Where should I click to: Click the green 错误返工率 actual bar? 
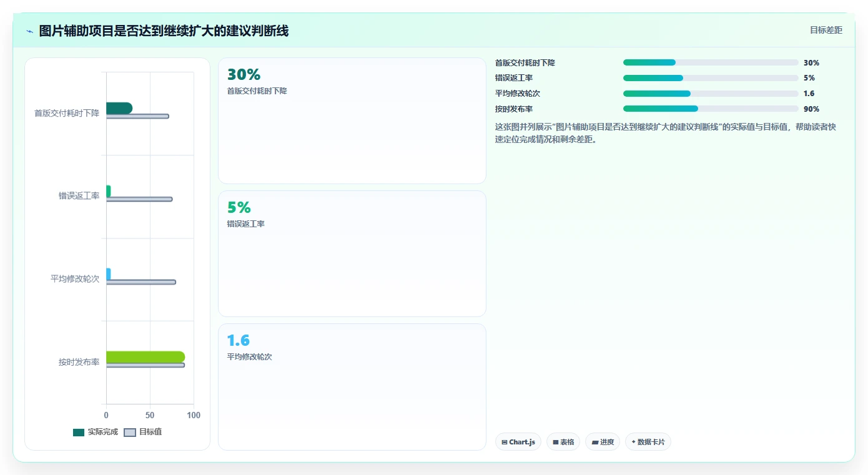click(x=109, y=191)
